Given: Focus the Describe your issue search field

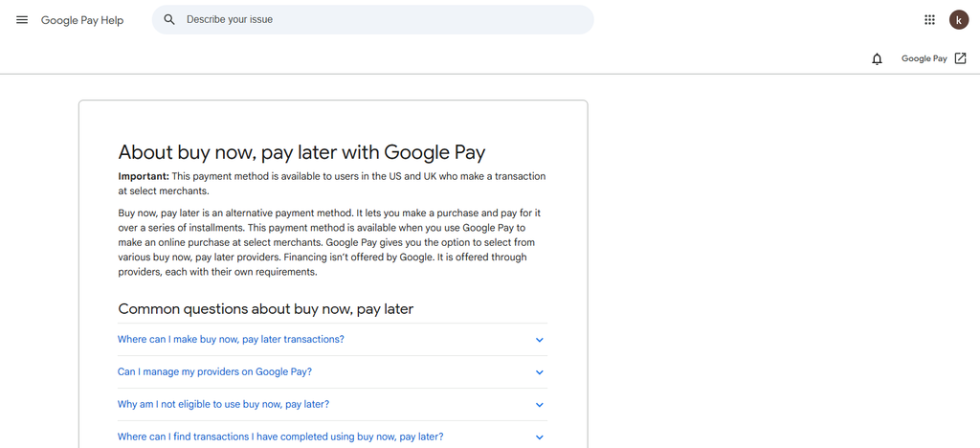Looking at the screenshot, I should click(x=372, y=19).
